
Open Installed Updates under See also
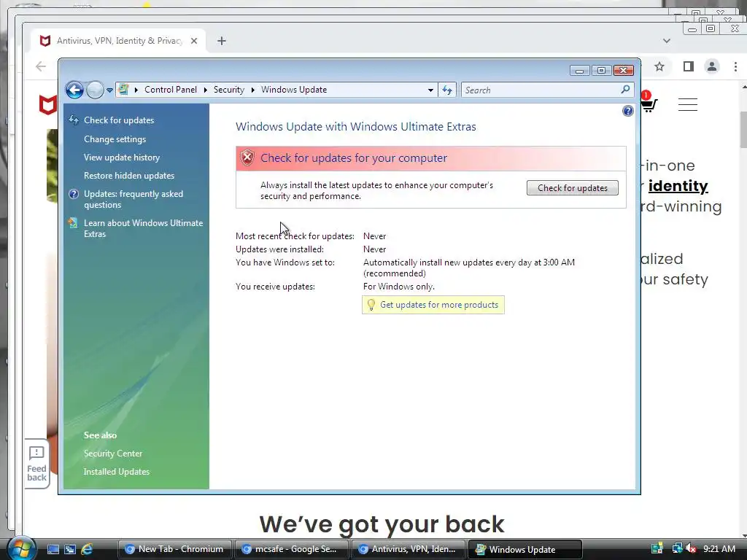click(x=117, y=472)
